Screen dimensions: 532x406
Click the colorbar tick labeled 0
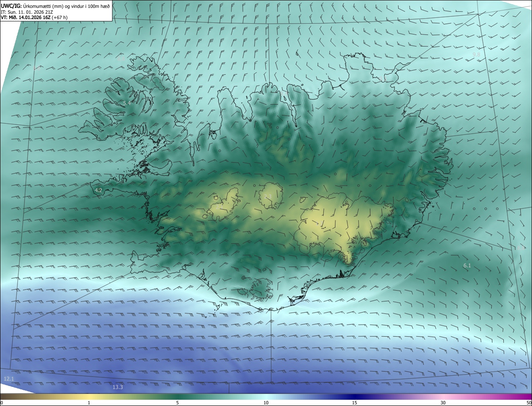click(2, 403)
